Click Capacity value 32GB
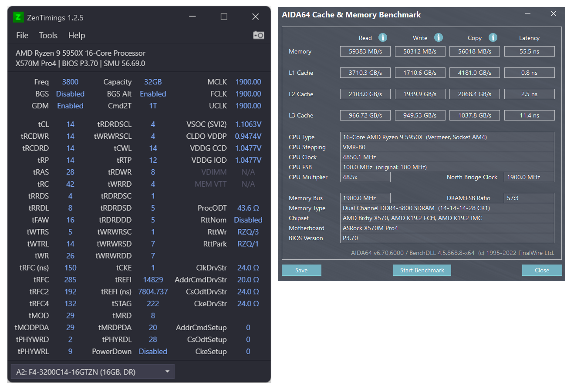This screenshot has width=584, height=392. 153,82
